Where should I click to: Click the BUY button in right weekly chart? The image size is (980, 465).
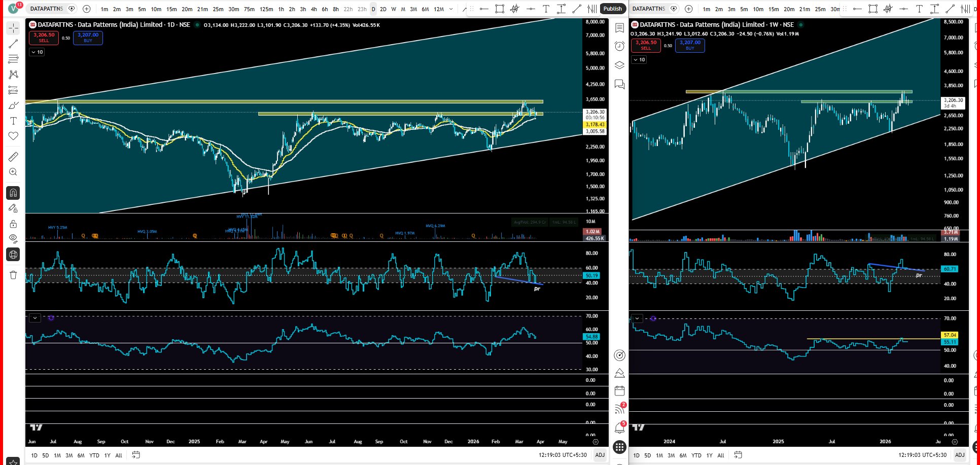coord(690,45)
